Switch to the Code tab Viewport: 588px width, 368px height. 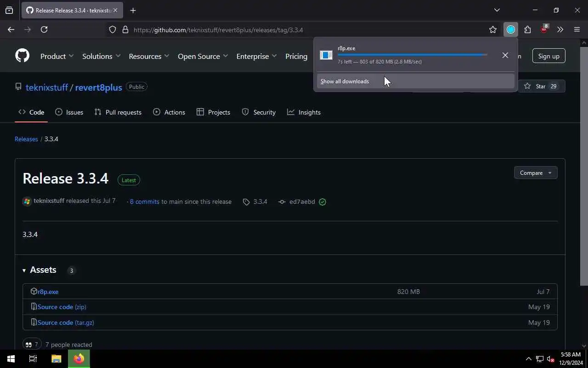[x=31, y=112]
